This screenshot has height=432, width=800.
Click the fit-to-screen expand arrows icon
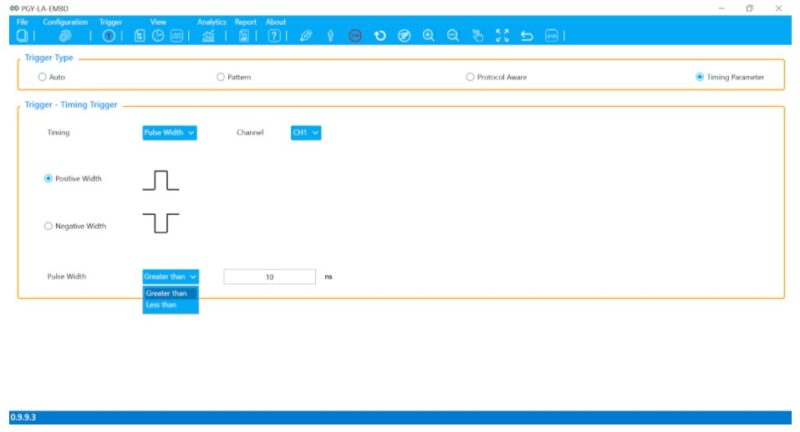[502, 36]
